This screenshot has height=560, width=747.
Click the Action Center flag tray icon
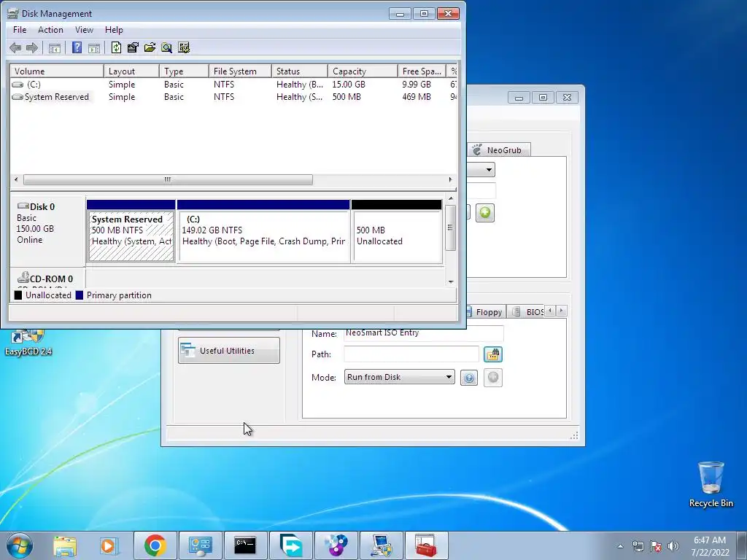pos(656,545)
